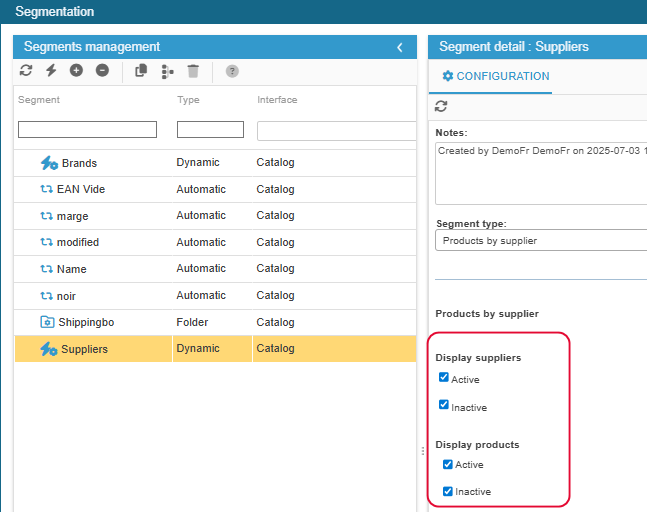Click Catalog interface in noir row
This screenshot has width=647, height=512.
276,295
